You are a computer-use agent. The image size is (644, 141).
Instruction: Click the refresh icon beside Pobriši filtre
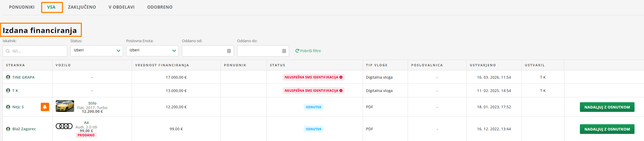pyautogui.click(x=297, y=51)
